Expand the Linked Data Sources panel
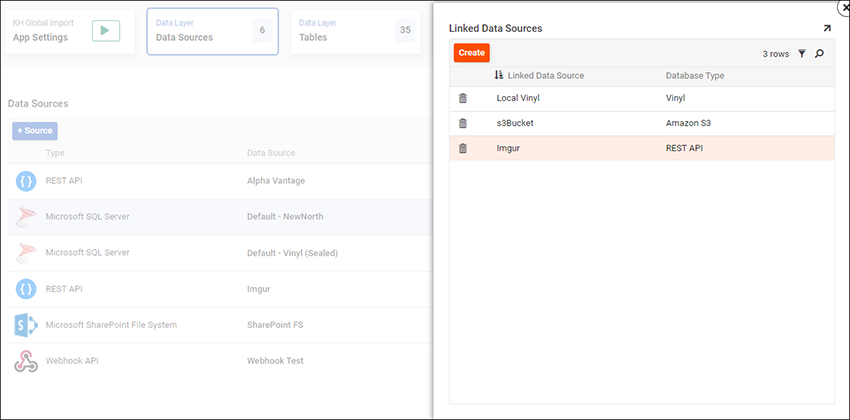850x420 pixels. (x=827, y=29)
